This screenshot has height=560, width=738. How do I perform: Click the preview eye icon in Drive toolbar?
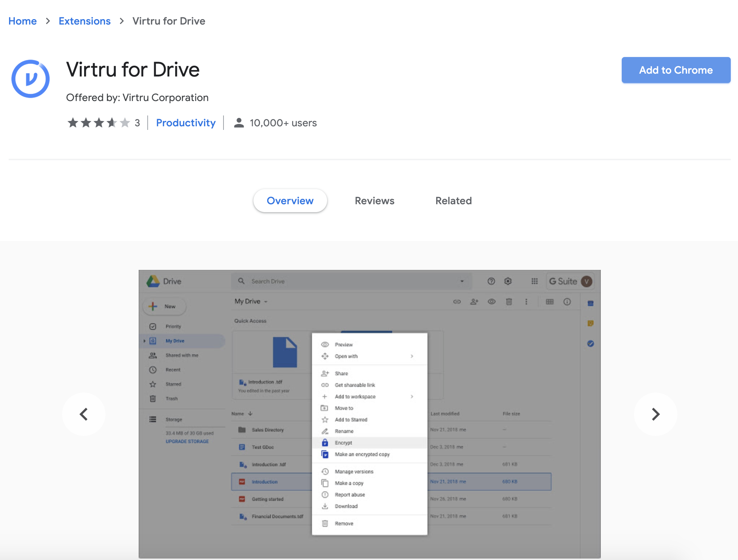491,302
